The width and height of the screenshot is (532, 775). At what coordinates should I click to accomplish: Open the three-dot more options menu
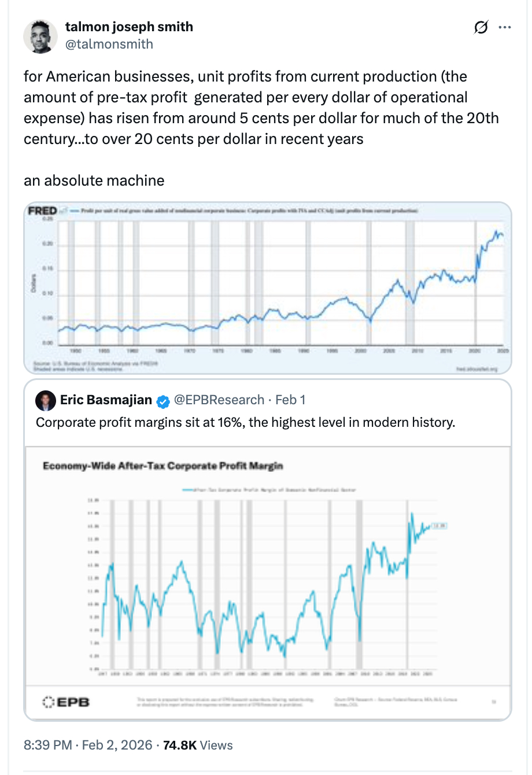click(x=505, y=27)
